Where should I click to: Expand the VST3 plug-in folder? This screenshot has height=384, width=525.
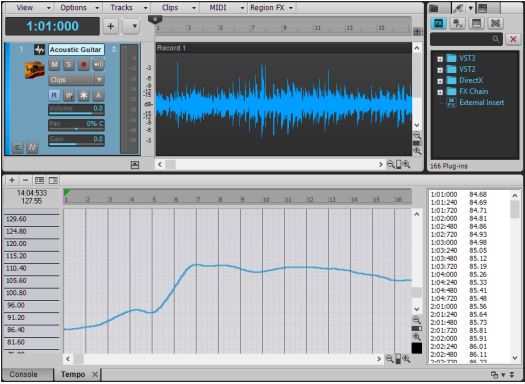[x=440, y=59]
